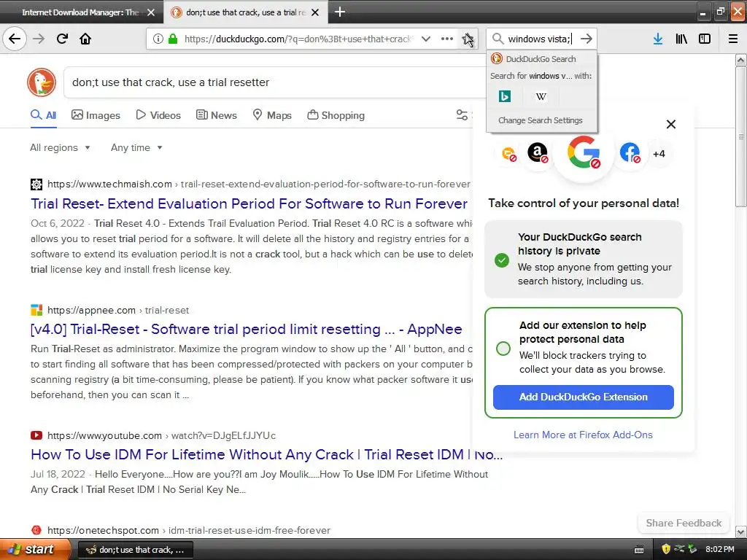The width and height of the screenshot is (747, 560).
Task: Open the Downloads toolbar icon
Action: (x=658, y=39)
